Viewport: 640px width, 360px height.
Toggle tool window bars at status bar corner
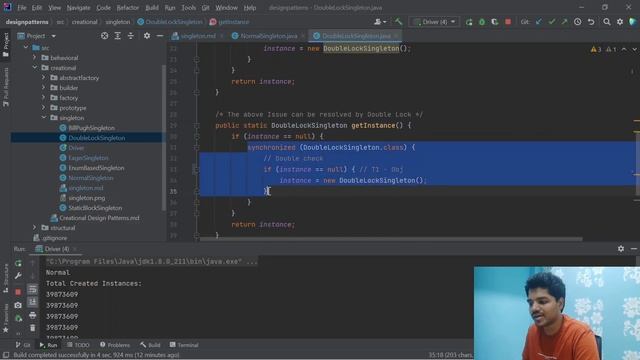pyautogui.click(x=6, y=355)
